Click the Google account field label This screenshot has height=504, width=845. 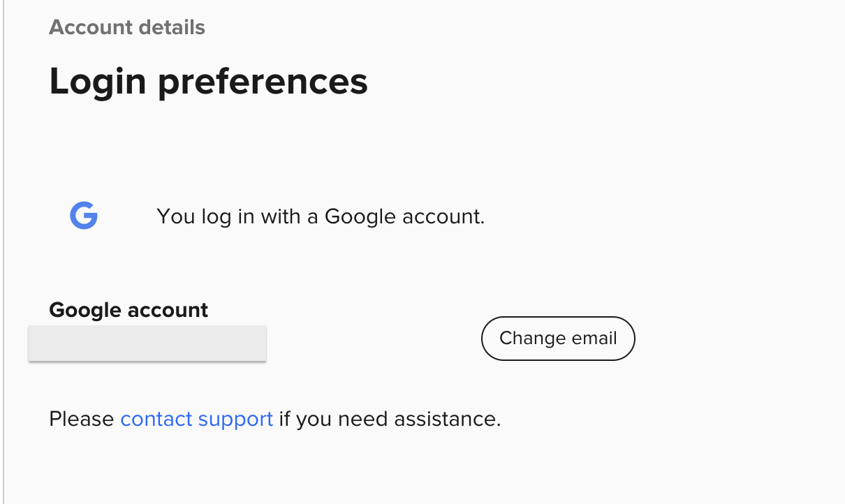coord(128,310)
